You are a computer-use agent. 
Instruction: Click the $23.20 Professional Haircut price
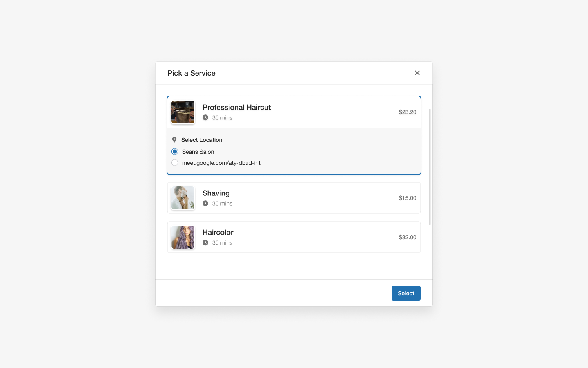coord(408,112)
